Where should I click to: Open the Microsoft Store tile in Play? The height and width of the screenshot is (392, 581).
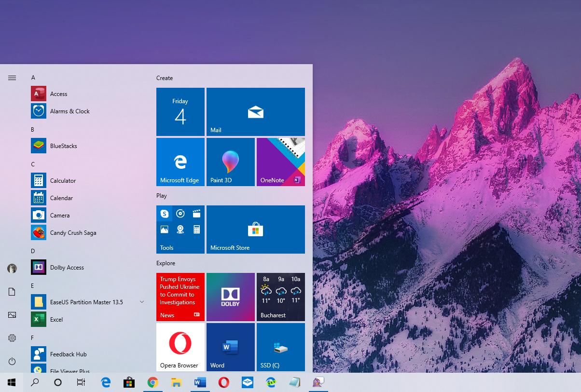[256, 230]
